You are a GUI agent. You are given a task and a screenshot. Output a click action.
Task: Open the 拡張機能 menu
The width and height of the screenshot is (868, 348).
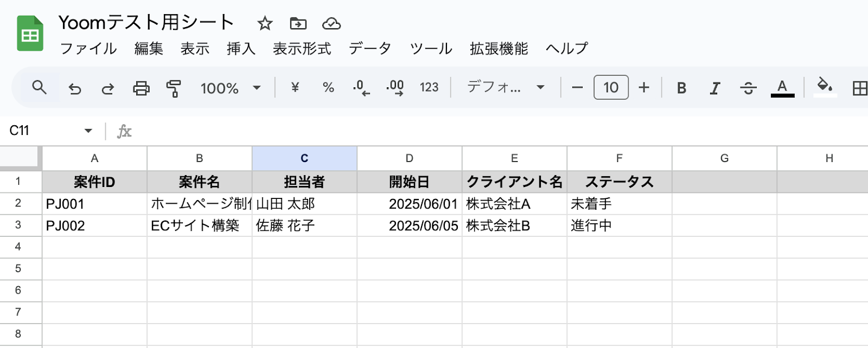(499, 48)
